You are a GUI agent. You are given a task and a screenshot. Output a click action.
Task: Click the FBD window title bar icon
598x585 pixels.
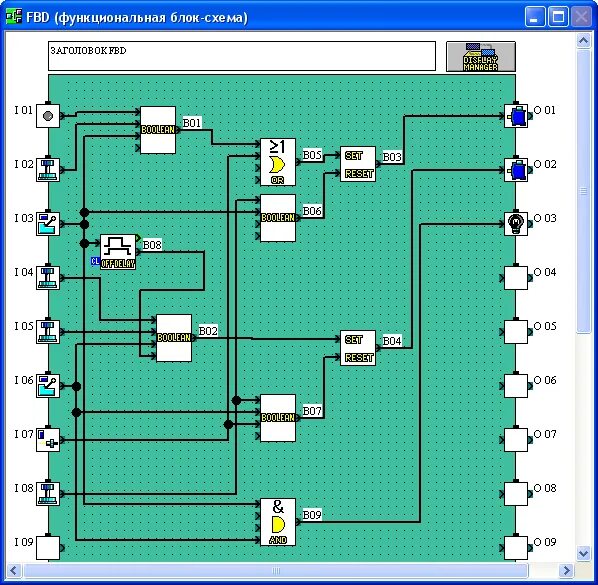[x=14, y=17]
